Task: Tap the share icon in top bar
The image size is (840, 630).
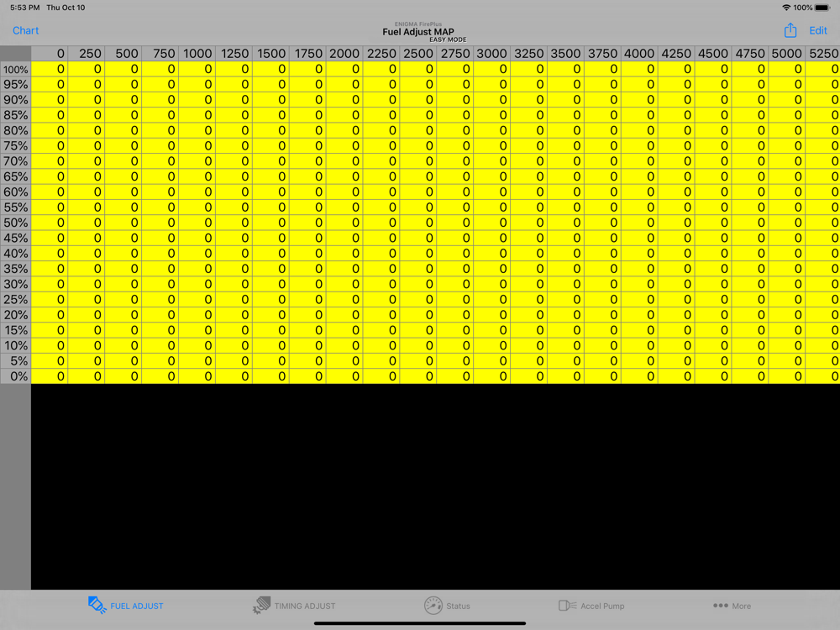Action: point(790,30)
